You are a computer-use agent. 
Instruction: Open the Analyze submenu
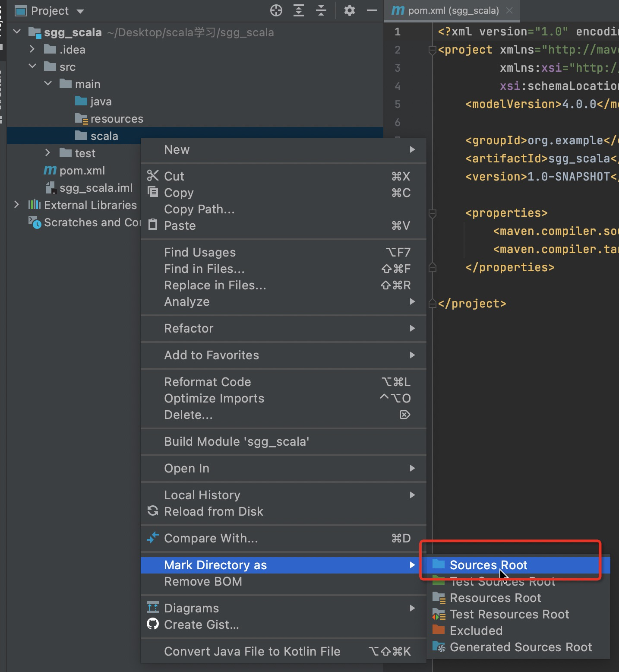[x=284, y=301]
